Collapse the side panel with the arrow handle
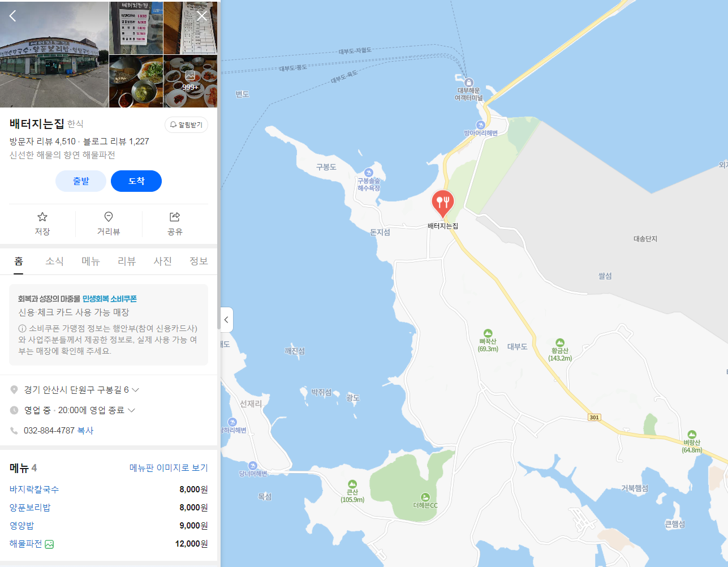 coord(226,320)
